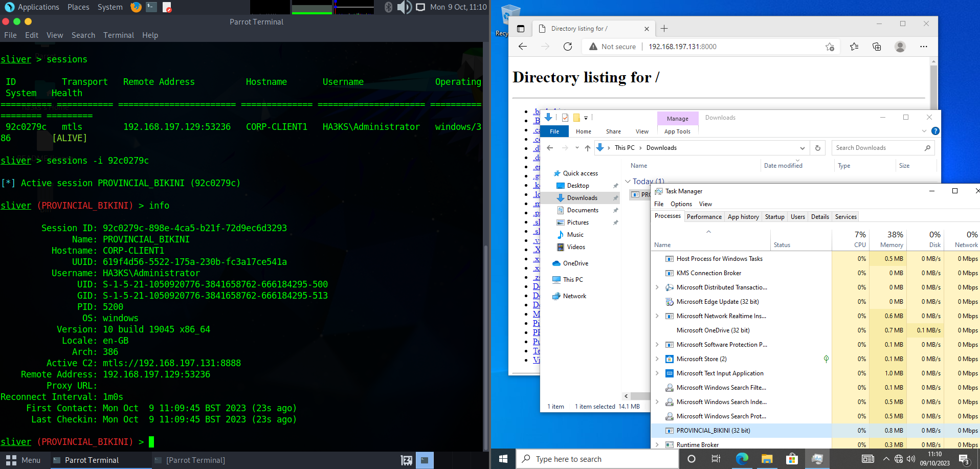Screen dimensions: 980x469
Task: Select Manage App Tools tab in Explorer
Action: coord(677,131)
